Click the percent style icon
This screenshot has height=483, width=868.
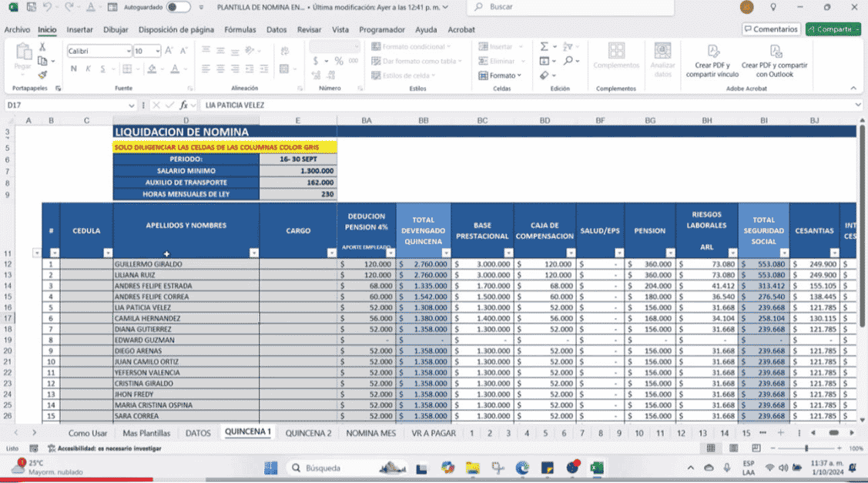pos(339,61)
